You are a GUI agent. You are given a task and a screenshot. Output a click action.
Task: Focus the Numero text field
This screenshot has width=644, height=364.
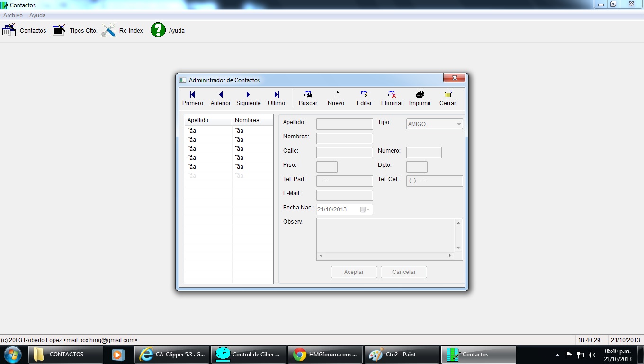424,153
